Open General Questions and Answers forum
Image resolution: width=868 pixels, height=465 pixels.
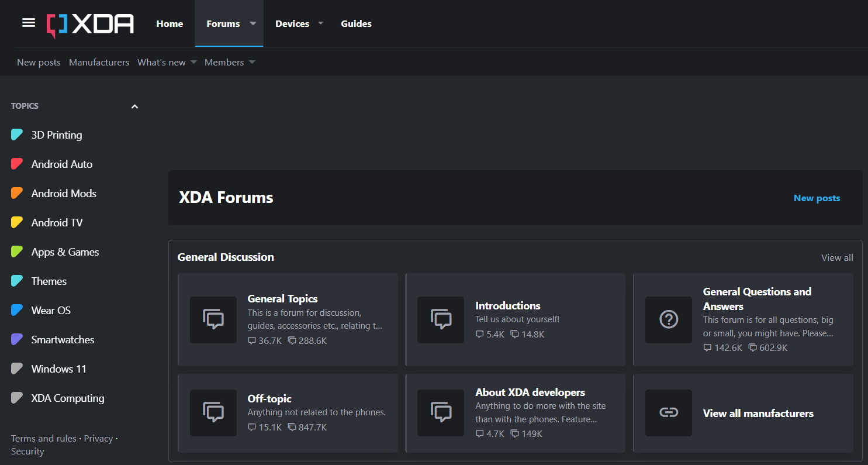point(757,299)
